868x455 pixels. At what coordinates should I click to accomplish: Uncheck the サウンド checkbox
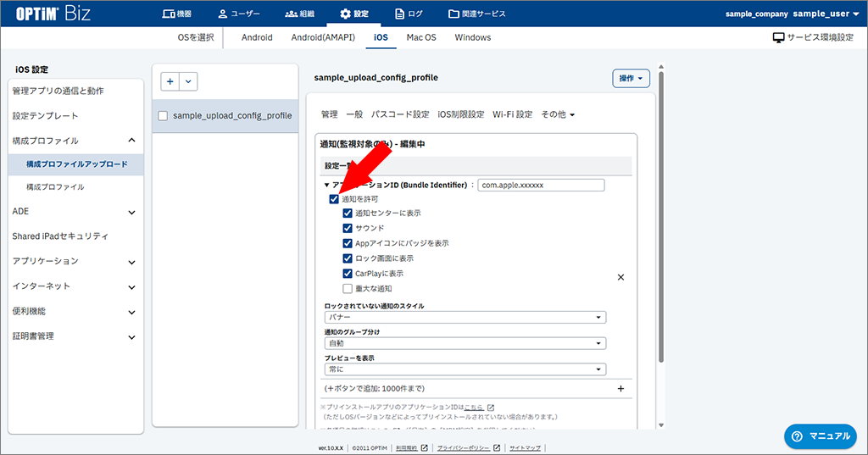(347, 228)
